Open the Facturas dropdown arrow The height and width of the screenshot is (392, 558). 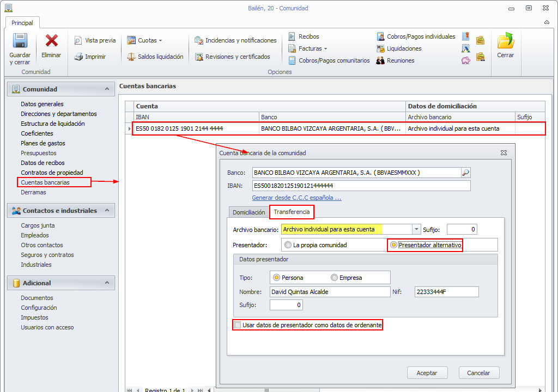point(325,48)
